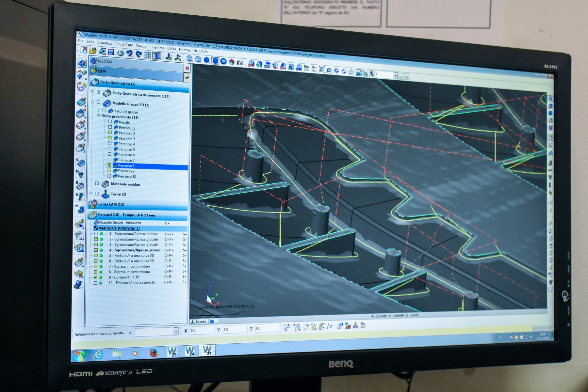
Task: Expand Parte Geometrica da lavorare node
Action: (93, 92)
